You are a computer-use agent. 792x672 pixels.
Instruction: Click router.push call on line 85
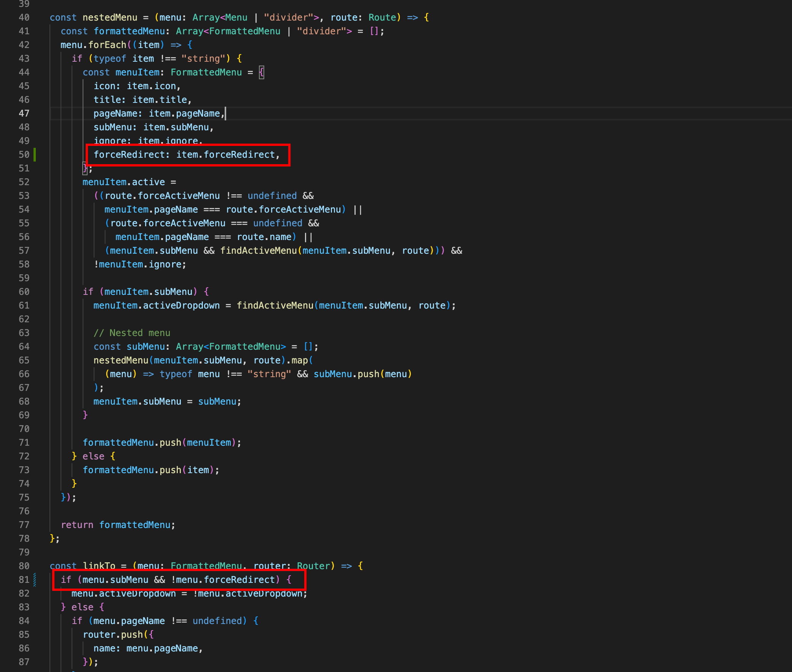(x=113, y=635)
